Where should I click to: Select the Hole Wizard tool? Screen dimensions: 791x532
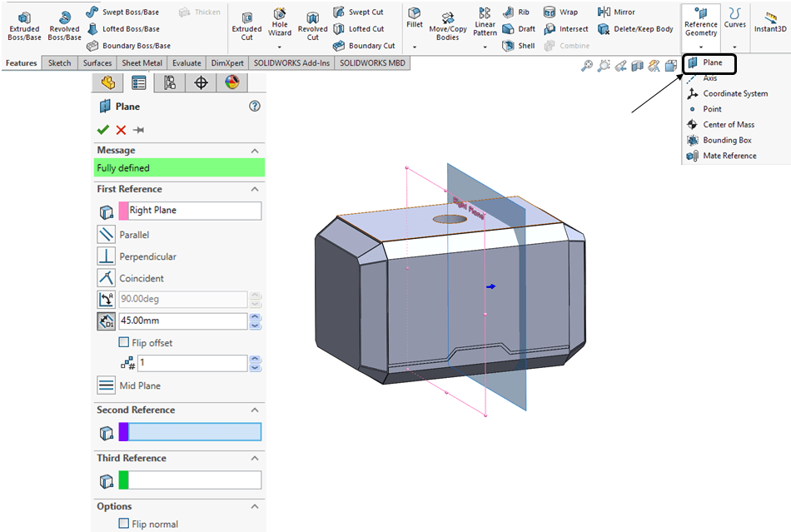[280, 24]
